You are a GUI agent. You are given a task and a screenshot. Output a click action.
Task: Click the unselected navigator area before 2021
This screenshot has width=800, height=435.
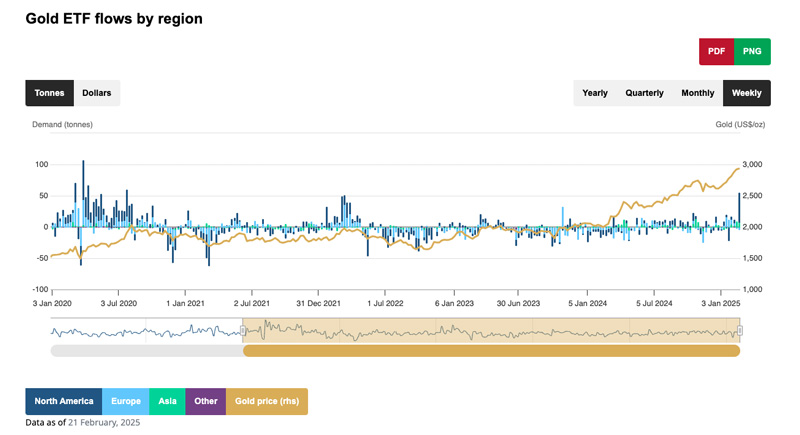pyautogui.click(x=145, y=331)
